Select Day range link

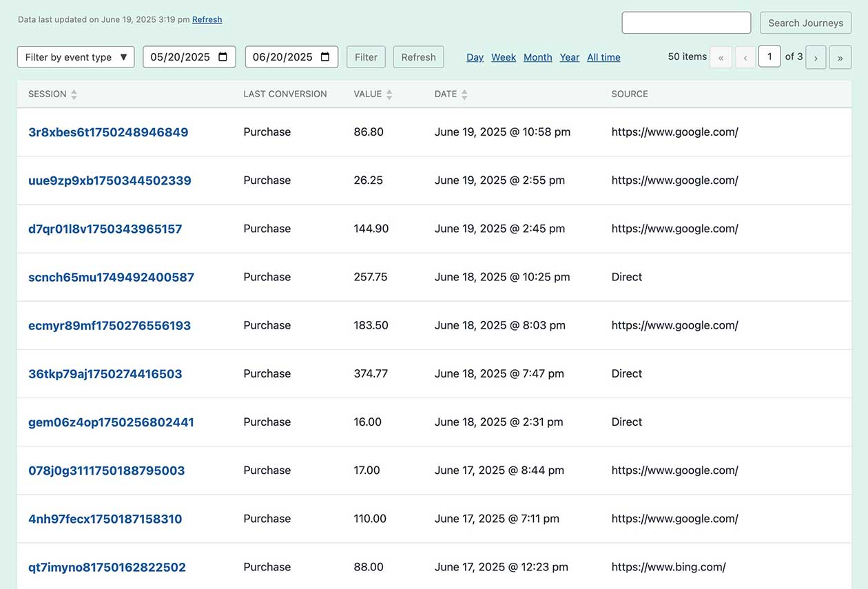[x=475, y=57]
